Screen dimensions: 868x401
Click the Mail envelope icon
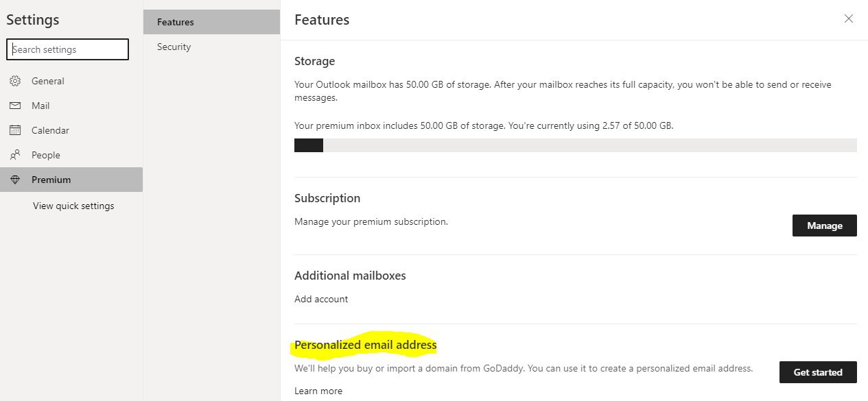(x=15, y=106)
